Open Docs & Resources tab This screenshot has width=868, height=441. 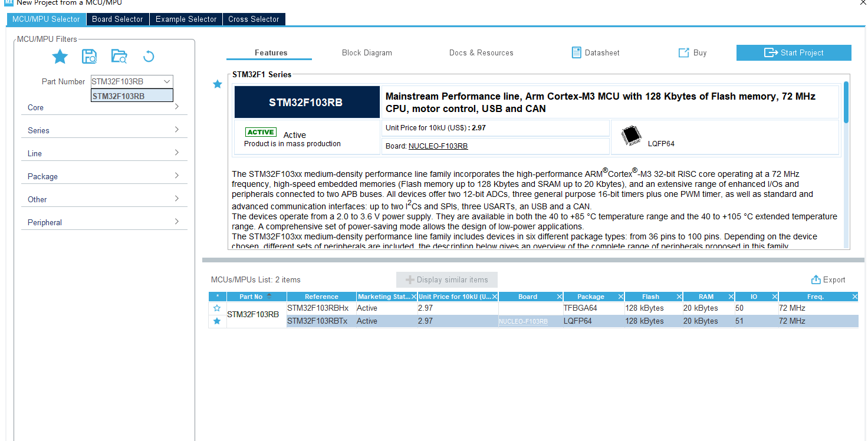[481, 52]
